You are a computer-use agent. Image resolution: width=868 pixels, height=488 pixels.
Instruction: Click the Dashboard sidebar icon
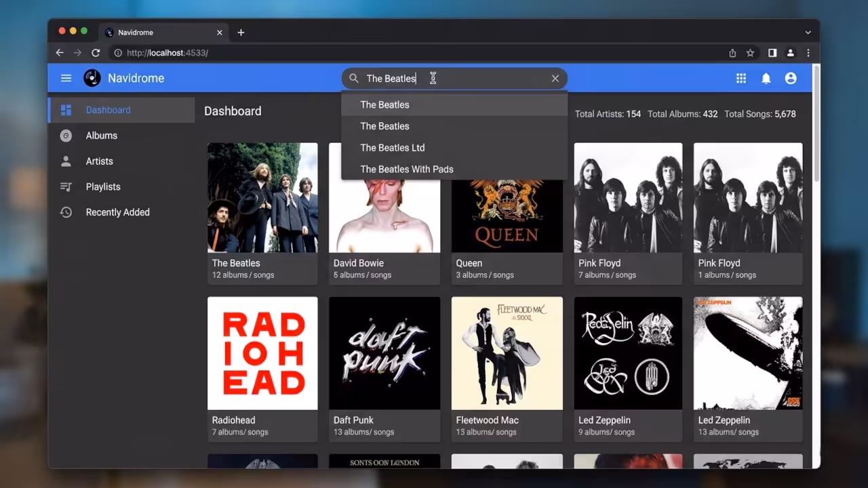pyautogui.click(x=66, y=110)
